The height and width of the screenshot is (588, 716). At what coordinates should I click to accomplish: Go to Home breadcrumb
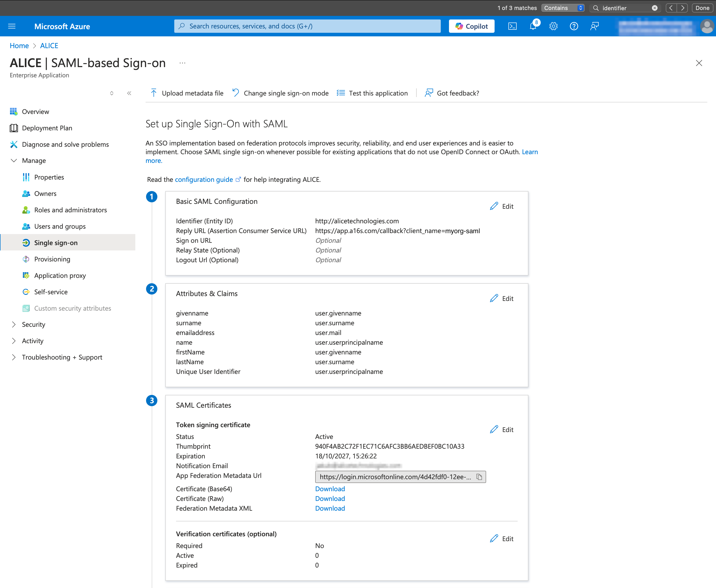coord(19,46)
